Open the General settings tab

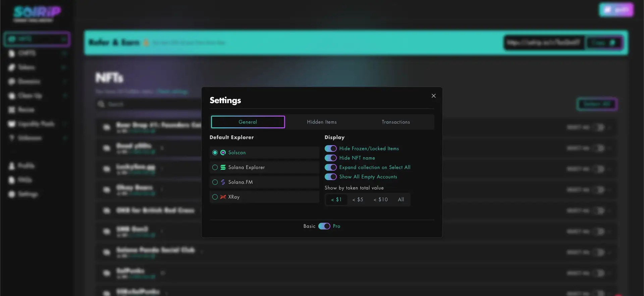coord(248,122)
